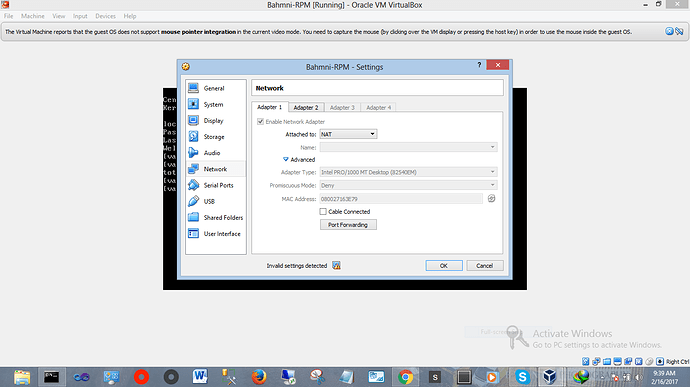Open the Adapter Type dropdown
This screenshot has height=387, width=690.
pos(408,172)
